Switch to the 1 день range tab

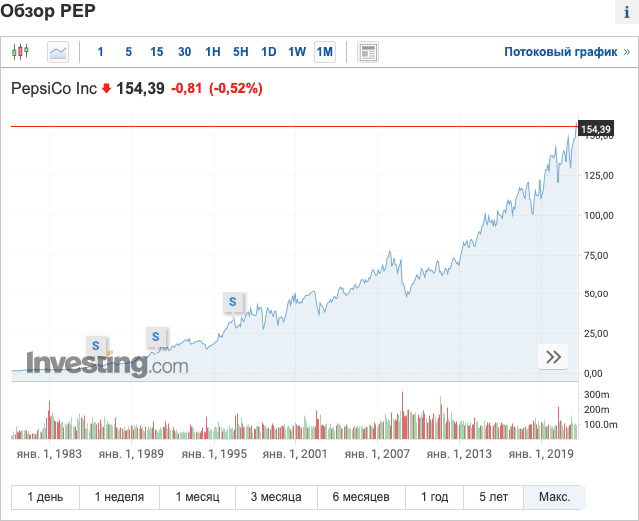pos(45,497)
